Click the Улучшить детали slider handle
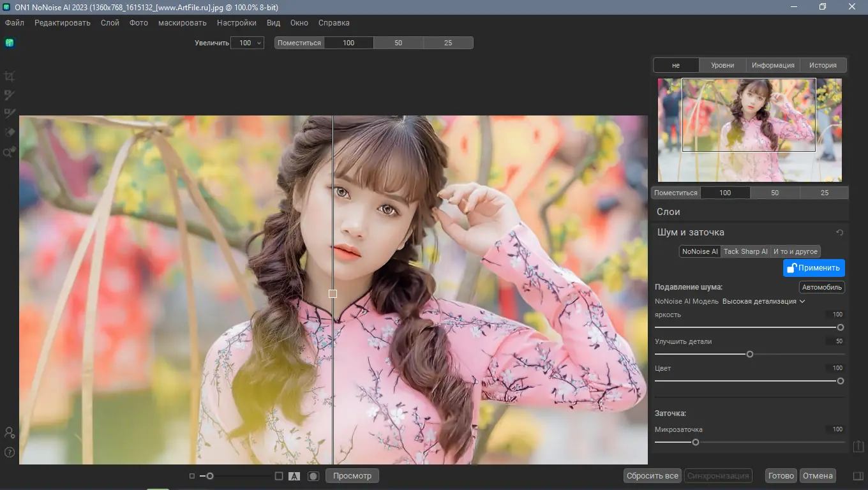 (750, 354)
